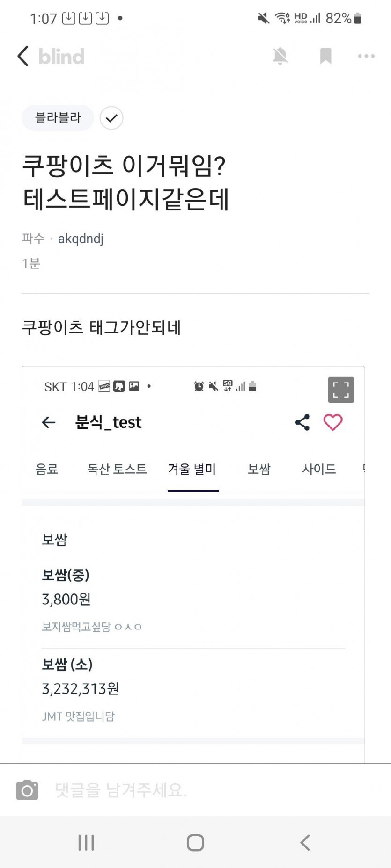This screenshot has width=391, height=868.
Task: Switch to the 보쌈 category tab
Action: click(x=259, y=469)
